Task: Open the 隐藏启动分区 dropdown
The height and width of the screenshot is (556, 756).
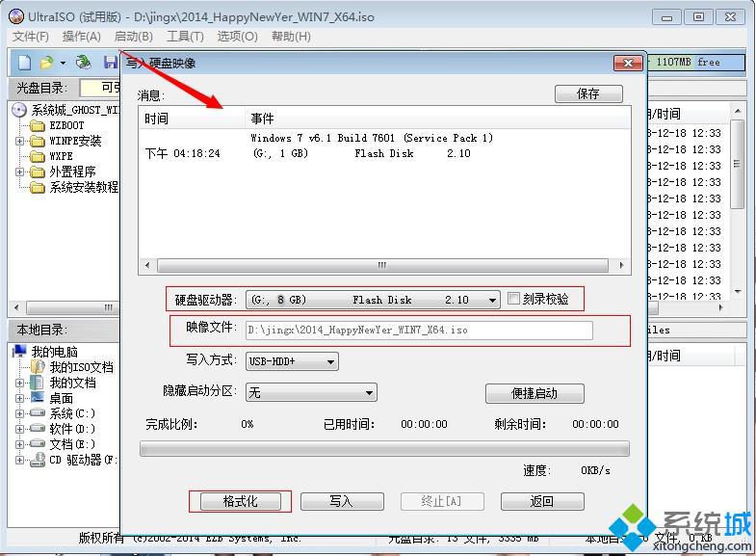Action: pos(369,392)
